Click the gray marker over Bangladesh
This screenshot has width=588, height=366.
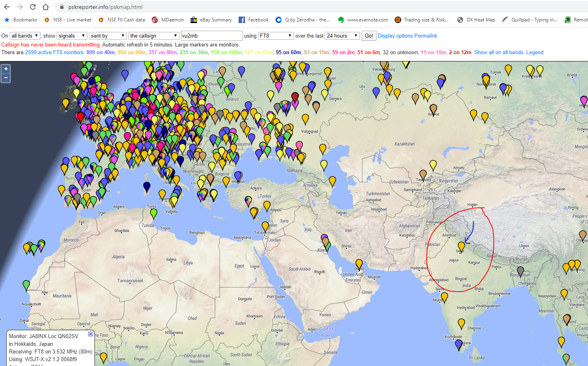[x=520, y=271]
